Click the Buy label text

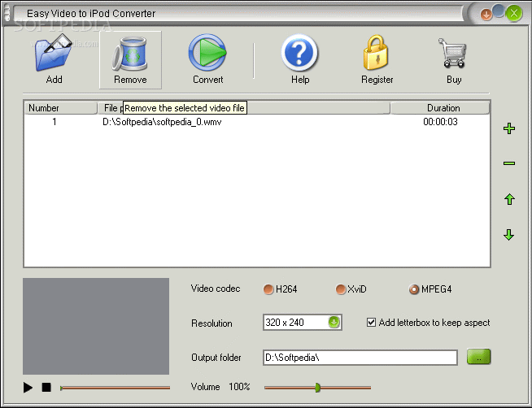tap(454, 80)
